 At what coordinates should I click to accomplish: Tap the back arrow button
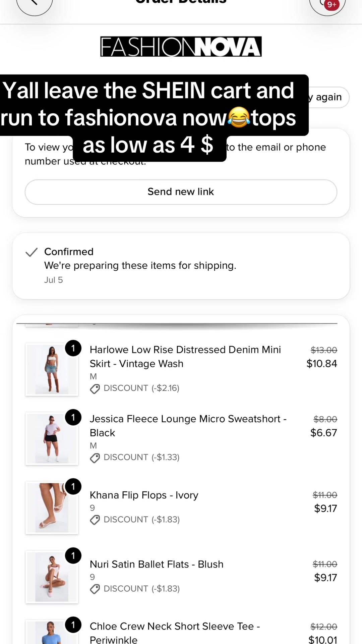point(35,4)
